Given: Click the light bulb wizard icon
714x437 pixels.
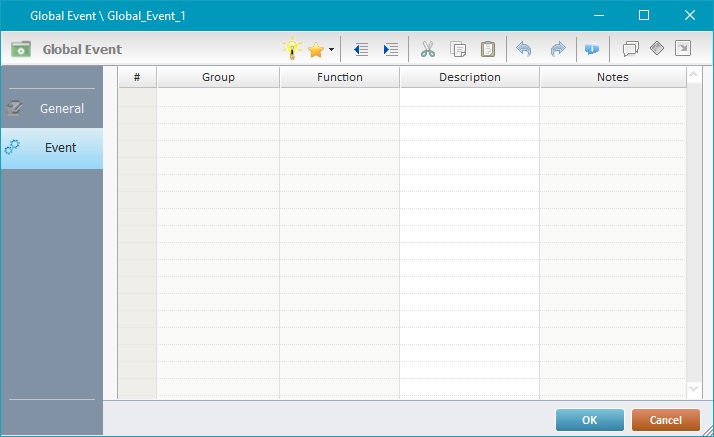Looking at the screenshot, I should (x=291, y=49).
